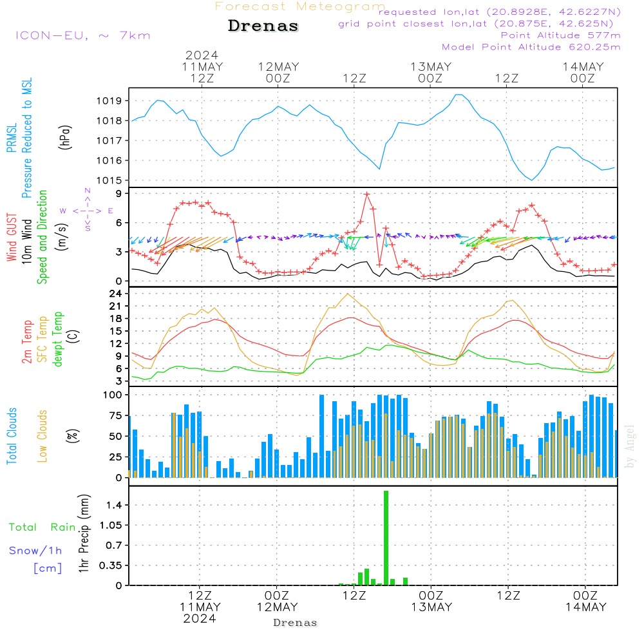Click the bottom axis '00Z 14MAY' label

[x=585, y=601]
